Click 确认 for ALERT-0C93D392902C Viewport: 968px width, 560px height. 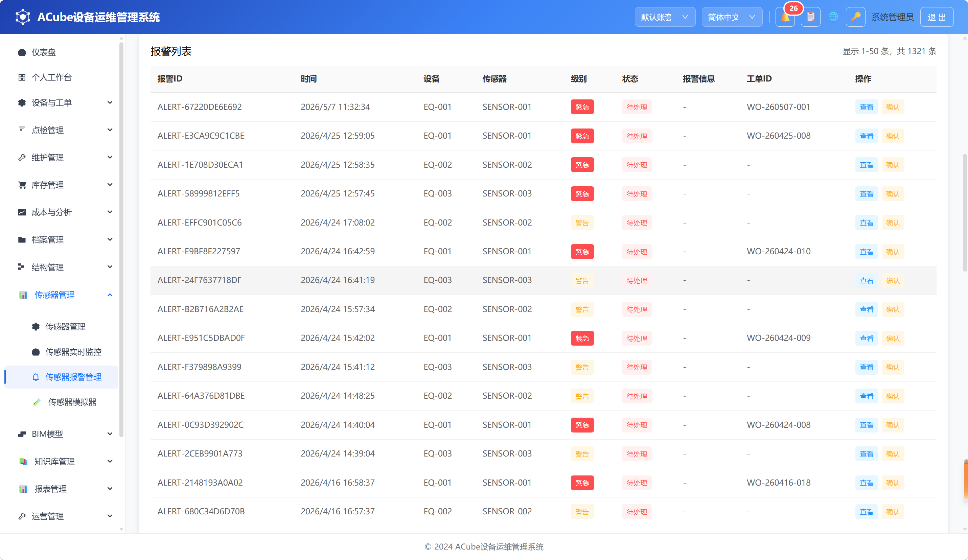[x=892, y=425]
